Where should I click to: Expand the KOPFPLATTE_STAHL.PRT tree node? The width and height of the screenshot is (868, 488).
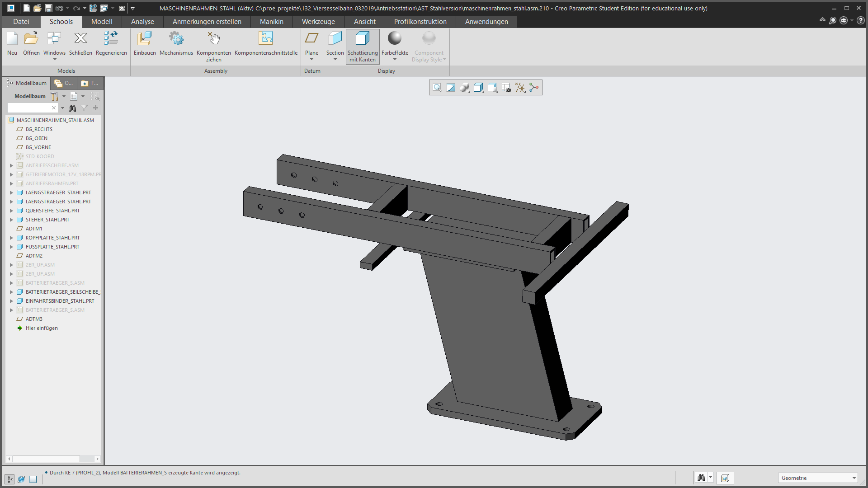[x=11, y=238]
